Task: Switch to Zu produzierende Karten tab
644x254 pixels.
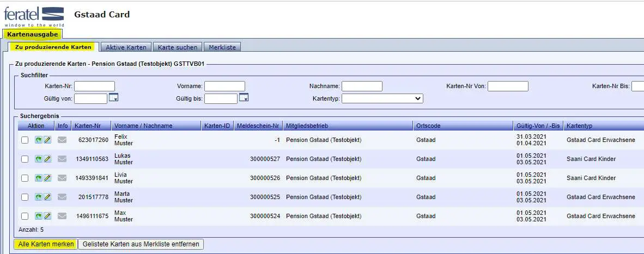Action: (x=53, y=47)
